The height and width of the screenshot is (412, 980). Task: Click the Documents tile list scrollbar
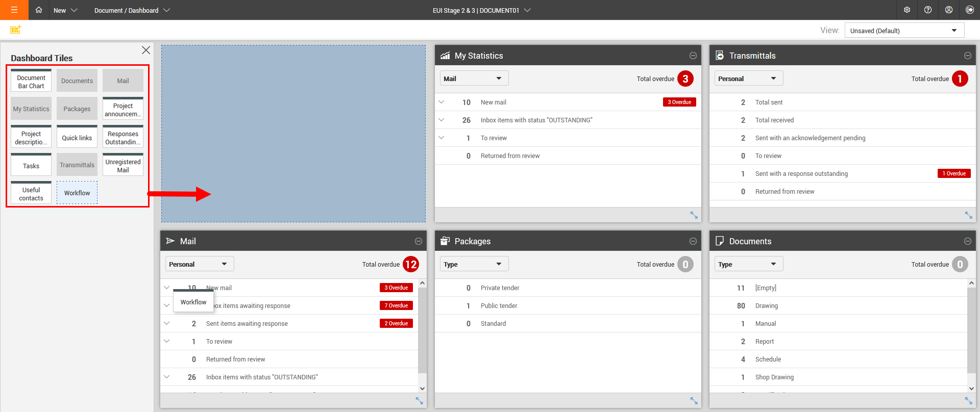coord(971,336)
